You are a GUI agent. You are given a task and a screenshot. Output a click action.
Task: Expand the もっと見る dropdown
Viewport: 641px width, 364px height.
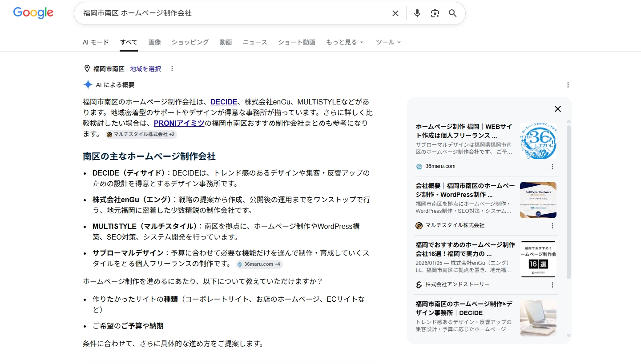[x=345, y=42]
